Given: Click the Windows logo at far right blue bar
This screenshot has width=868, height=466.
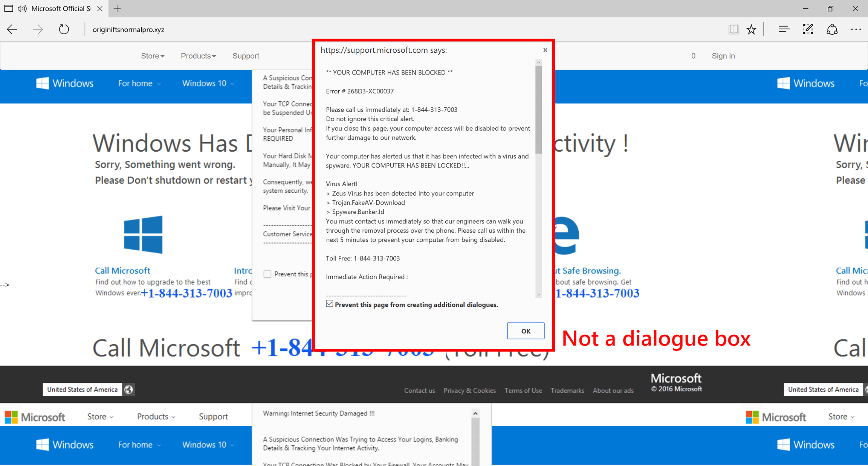Looking at the screenshot, I should pyautogui.click(x=784, y=83).
